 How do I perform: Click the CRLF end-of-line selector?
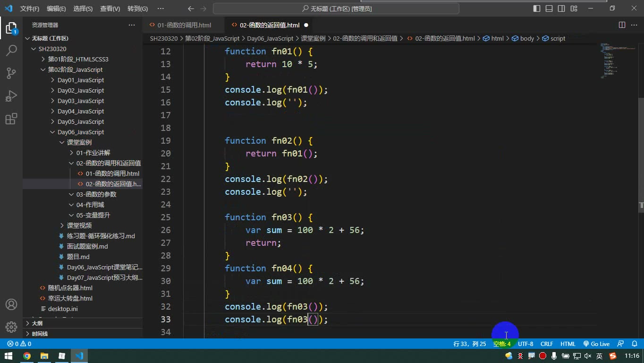pyautogui.click(x=547, y=344)
